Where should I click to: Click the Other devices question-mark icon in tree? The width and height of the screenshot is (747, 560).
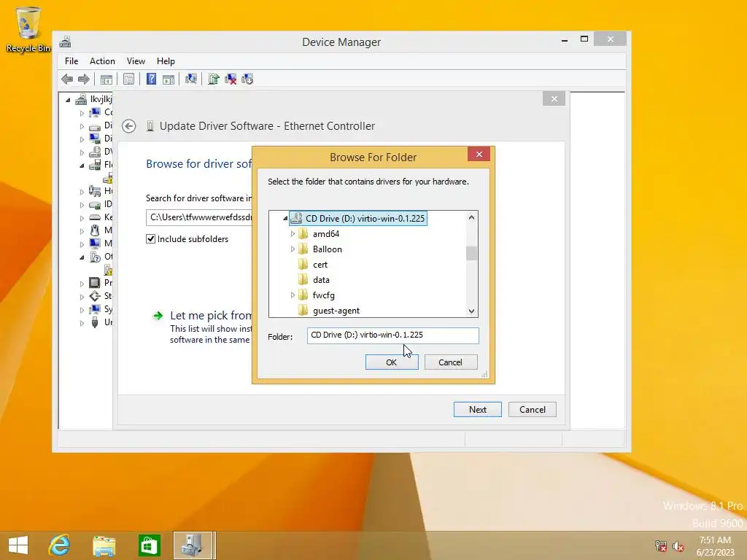[x=95, y=257]
